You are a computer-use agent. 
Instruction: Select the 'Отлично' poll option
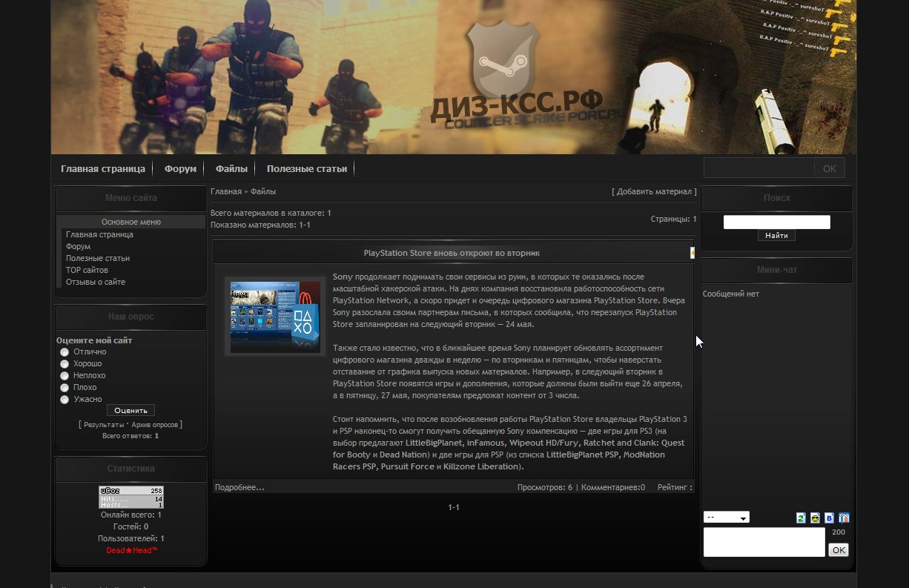click(x=65, y=352)
